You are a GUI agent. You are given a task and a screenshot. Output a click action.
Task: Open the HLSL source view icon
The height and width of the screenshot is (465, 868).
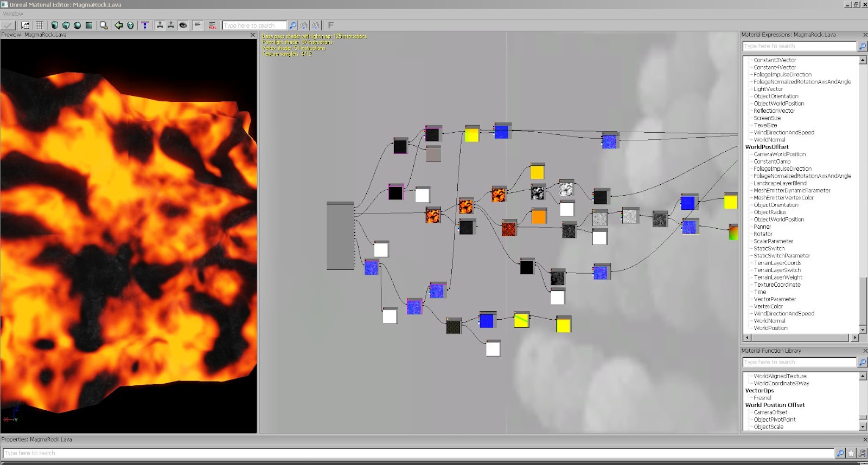coord(212,25)
